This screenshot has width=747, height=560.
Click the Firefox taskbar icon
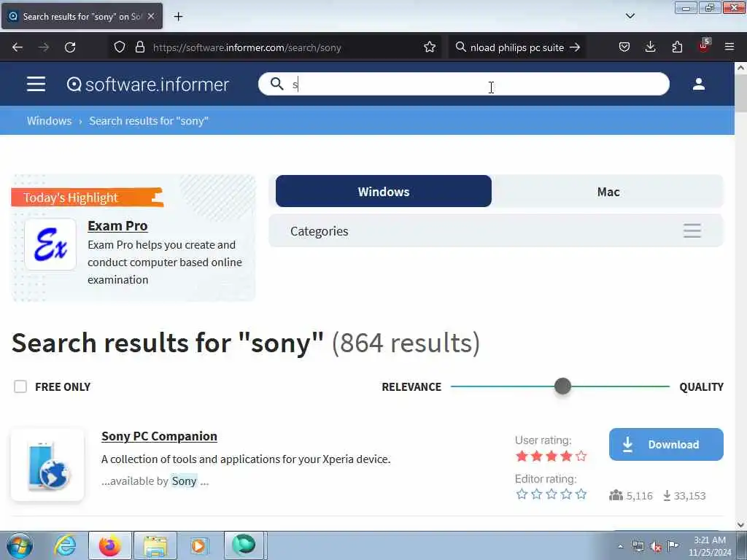tap(109, 545)
